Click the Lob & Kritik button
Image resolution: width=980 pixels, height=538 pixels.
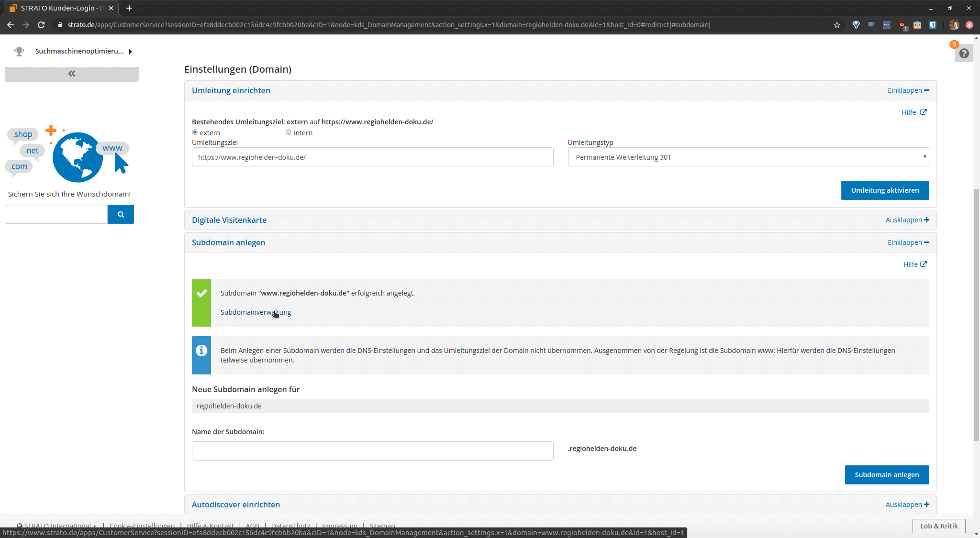pos(939,526)
